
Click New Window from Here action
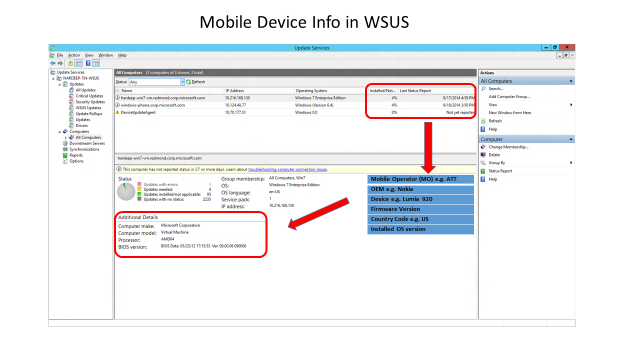(510, 113)
